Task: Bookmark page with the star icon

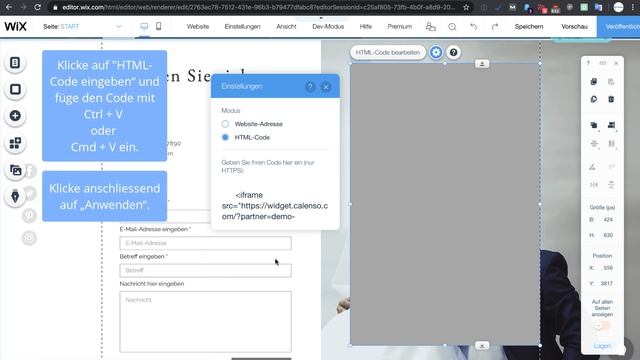Action: [x=466, y=7]
